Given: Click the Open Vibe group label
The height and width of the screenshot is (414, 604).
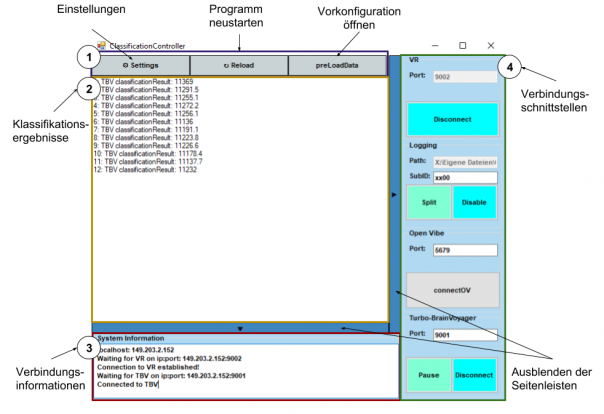Looking at the screenshot, I should click(426, 233).
